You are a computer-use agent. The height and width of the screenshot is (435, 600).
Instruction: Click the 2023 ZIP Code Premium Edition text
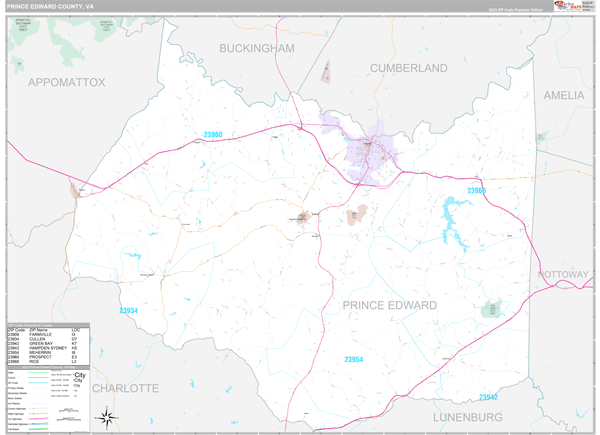point(515,10)
